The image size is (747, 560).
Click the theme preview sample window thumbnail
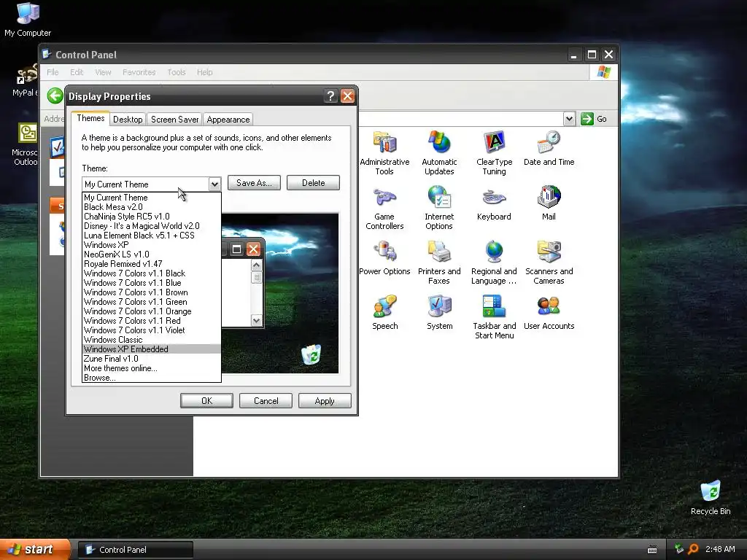click(x=243, y=284)
